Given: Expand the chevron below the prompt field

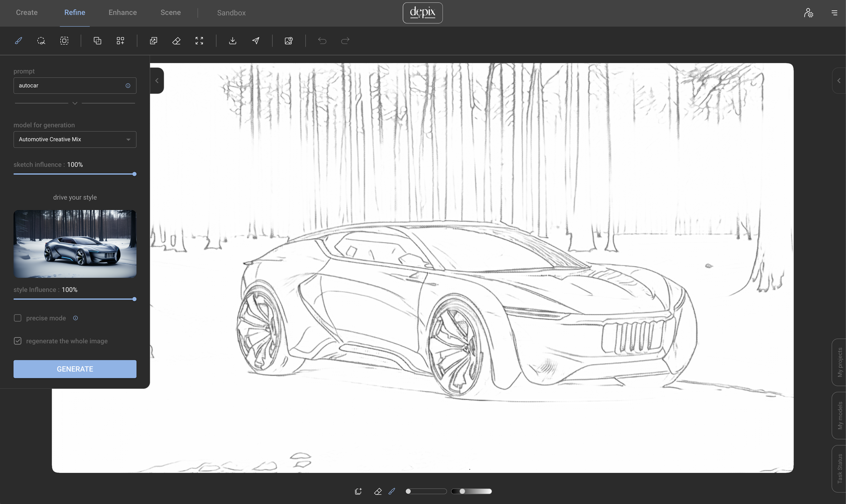Looking at the screenshot, I should pos(75,103).
